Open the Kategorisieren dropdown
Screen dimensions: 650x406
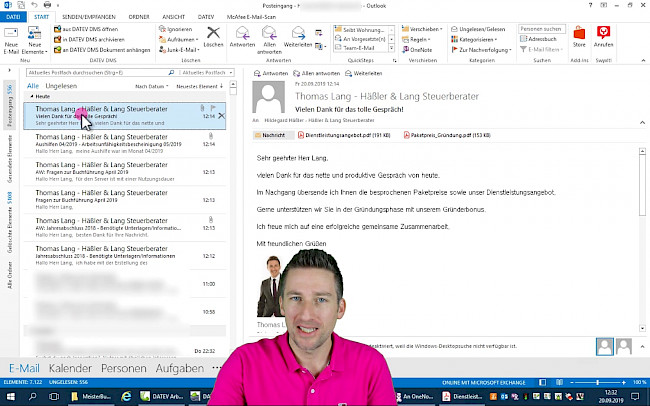click(x=474, y=39)
